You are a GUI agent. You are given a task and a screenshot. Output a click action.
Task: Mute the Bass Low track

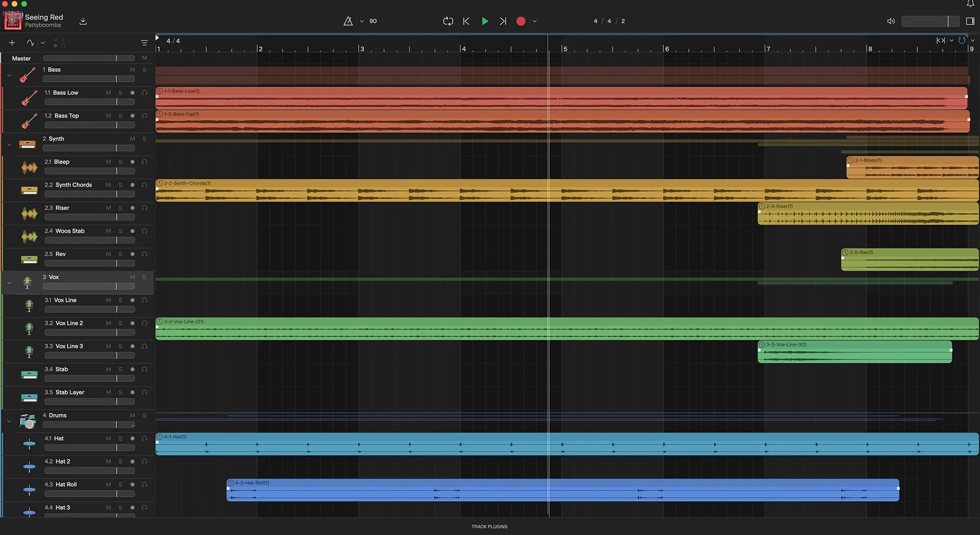pyautogui.click(x=108, y=93)
